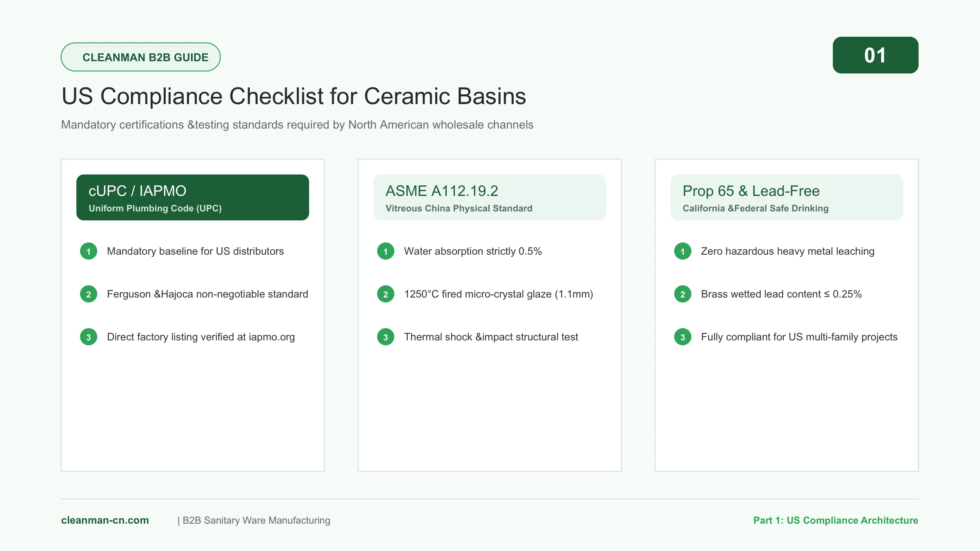This screenshot has width=980, height=551.
Task: Select text 'Fully compliant for US multi-family projects'
Action: [x=799, y=337]
